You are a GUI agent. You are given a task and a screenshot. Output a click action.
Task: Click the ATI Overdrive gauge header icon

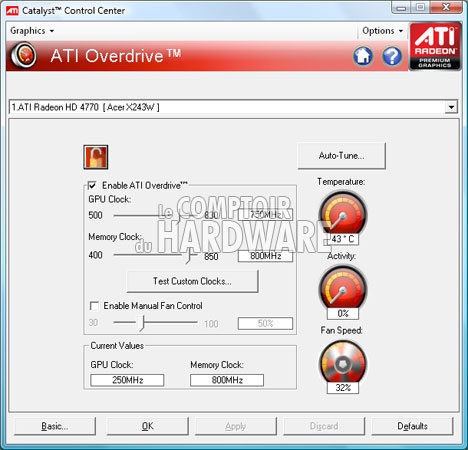point(24,55)
